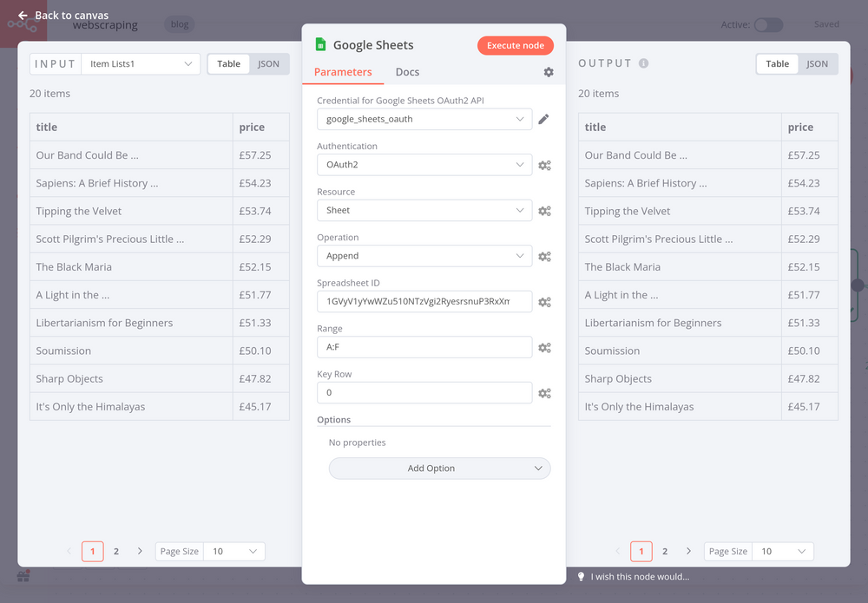Expand the Add Option dropdown under Options
868x603 pixels.
tap(439, 468)
